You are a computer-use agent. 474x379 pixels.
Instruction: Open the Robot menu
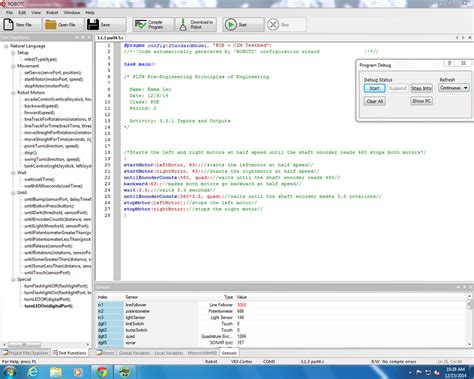(52, 12)
